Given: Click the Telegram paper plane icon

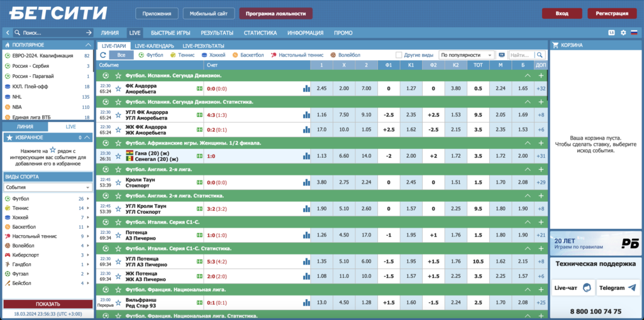Looking at the screenshot, I should tap(633, 287).
